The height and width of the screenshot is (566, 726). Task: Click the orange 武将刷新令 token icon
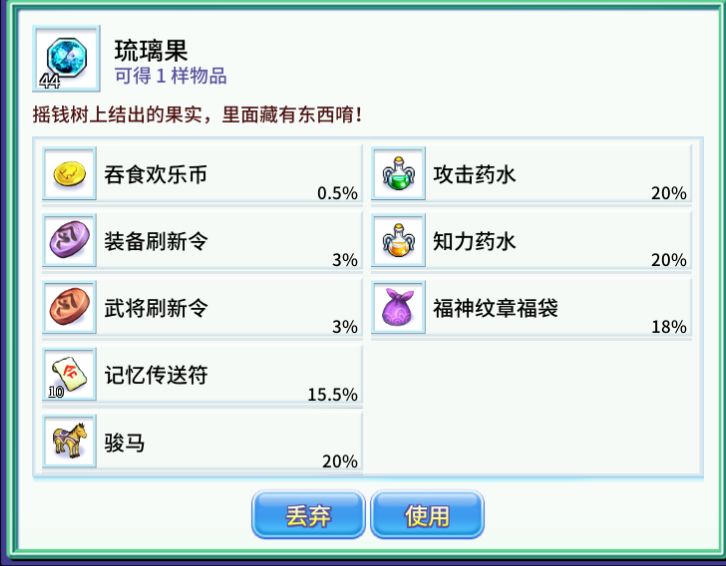pyautogui.click(x=70, y=307)
